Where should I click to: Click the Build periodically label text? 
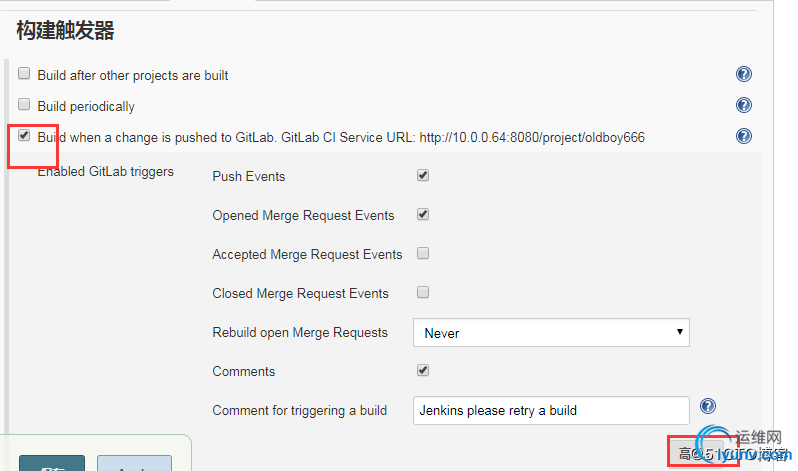pyautogui.click(x=86, y=106)
